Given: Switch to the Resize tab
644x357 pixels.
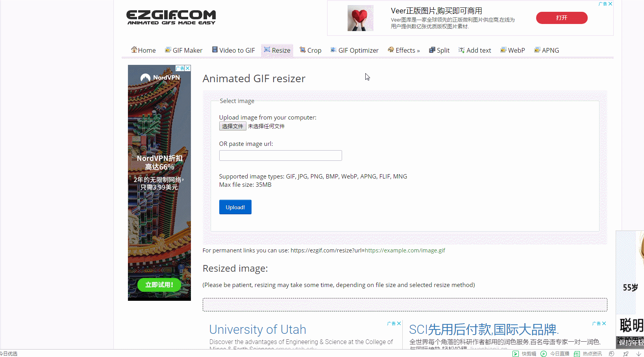Looking at the screenshot, I should pyautogui.click(x=277, y=50).
